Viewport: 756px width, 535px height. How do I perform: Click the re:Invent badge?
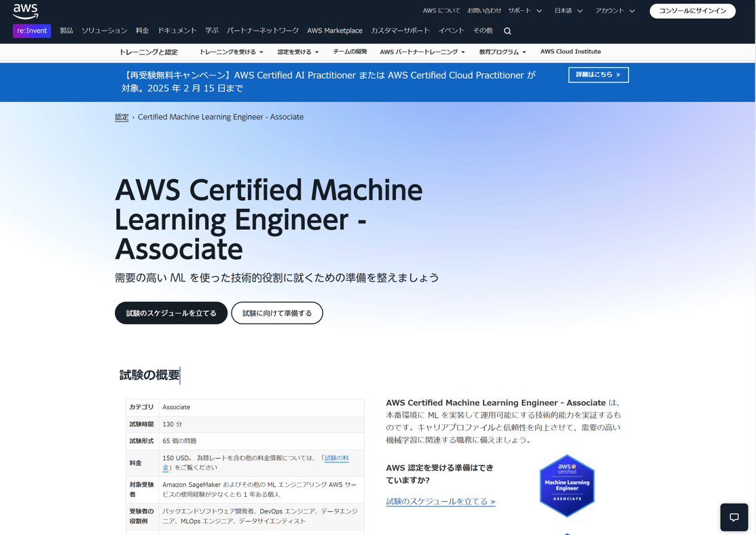coord(31,31)
